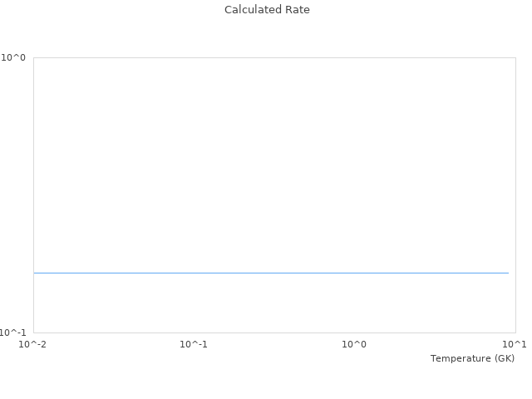Click the bottom x-axis line between 10^-1 and 10^0
The height and width of the screenshot is (399, 532).
tap(274, 332)
